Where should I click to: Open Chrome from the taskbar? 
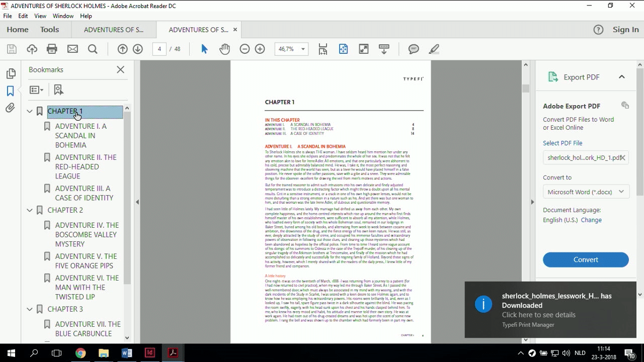click(x=80, y=353)
